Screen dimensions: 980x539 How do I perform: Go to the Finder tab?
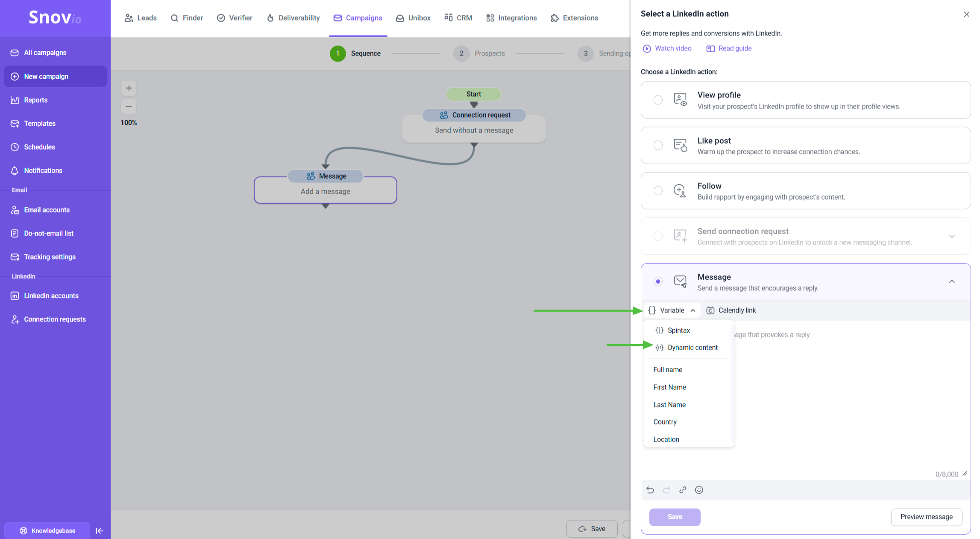(187, 18)
